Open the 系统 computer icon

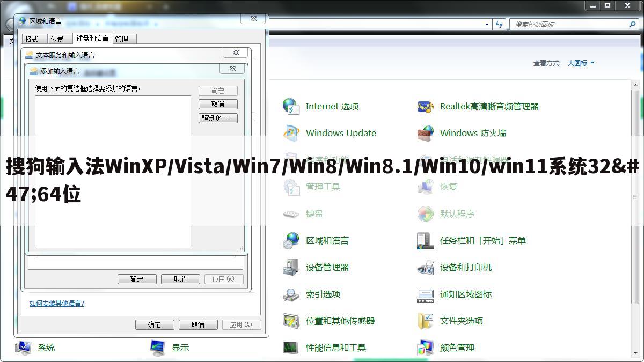[x=23, y=348]
